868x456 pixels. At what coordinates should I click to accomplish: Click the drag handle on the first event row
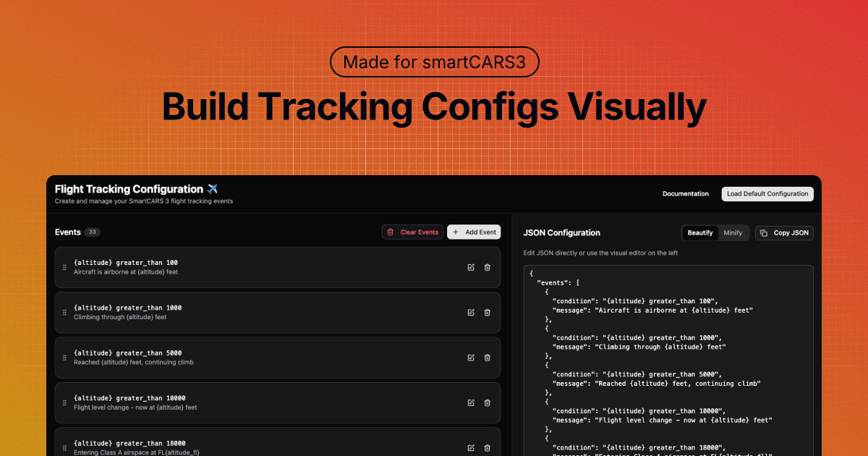point(64,267)
